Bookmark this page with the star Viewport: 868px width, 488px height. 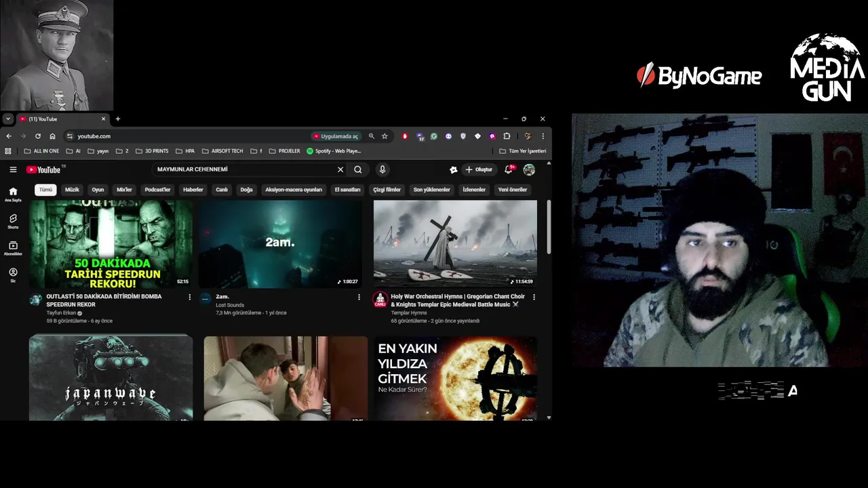tap(384, 136)
